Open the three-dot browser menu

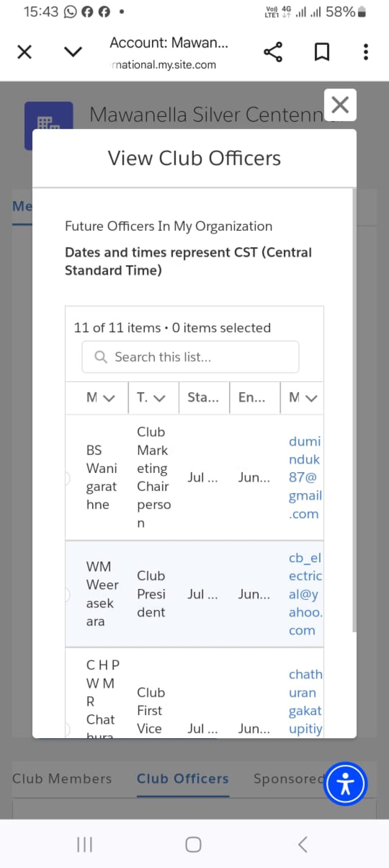365,52
